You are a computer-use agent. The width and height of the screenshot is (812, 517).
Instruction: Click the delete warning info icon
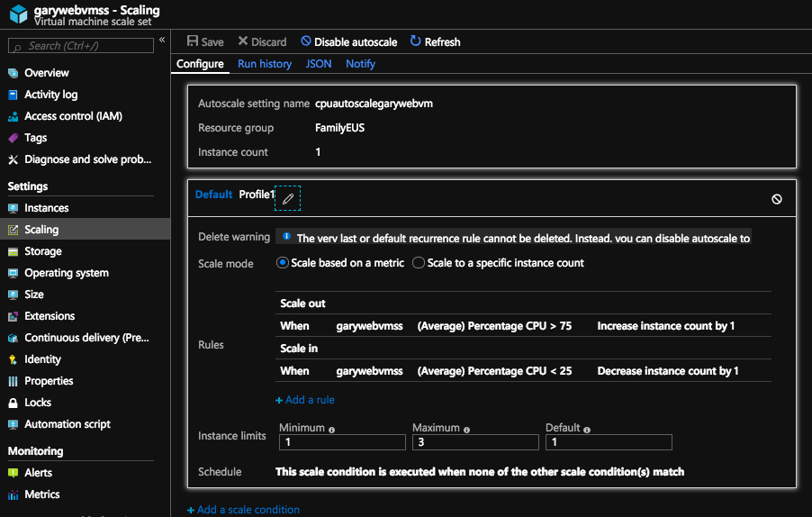click(x=286, y=236)
